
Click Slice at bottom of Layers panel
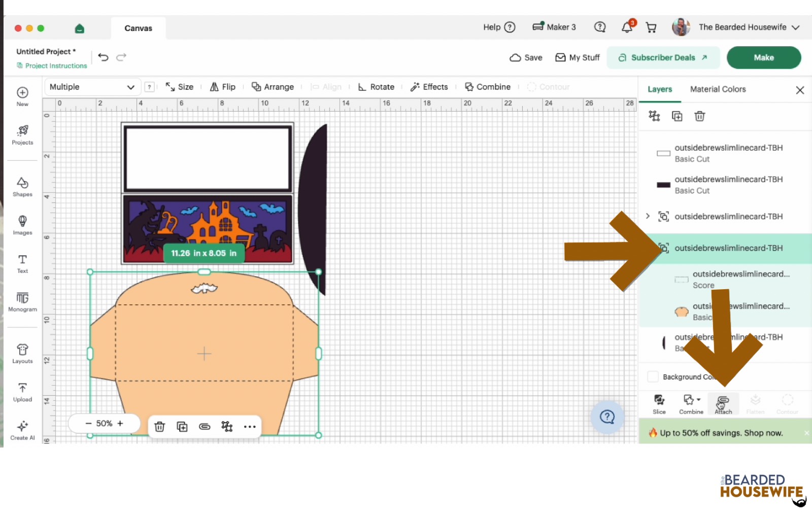coord(659,404)
